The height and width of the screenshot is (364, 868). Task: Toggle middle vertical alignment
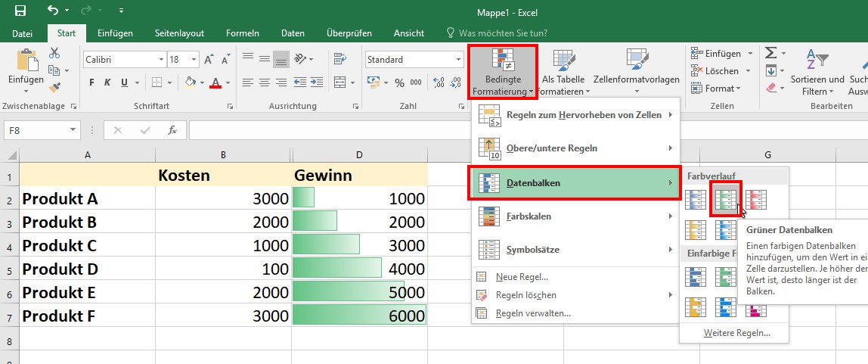265,59
